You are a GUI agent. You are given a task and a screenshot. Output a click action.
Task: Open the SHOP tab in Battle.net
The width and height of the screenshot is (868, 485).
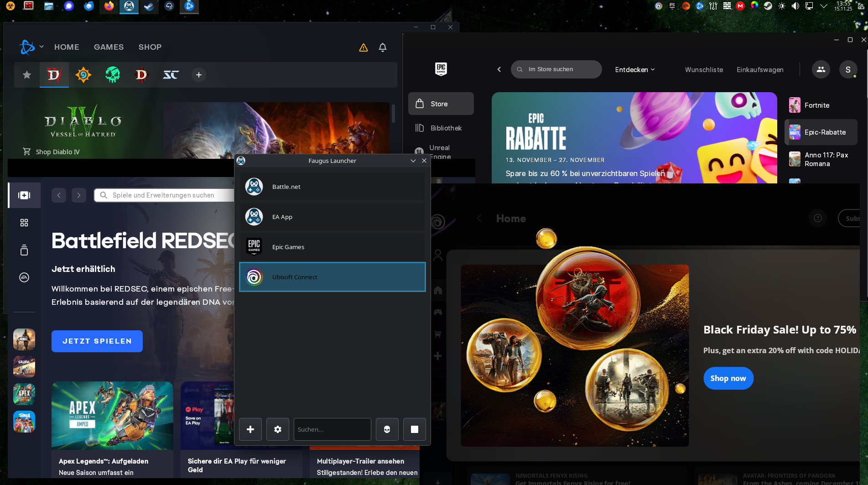tap(150, 47)
